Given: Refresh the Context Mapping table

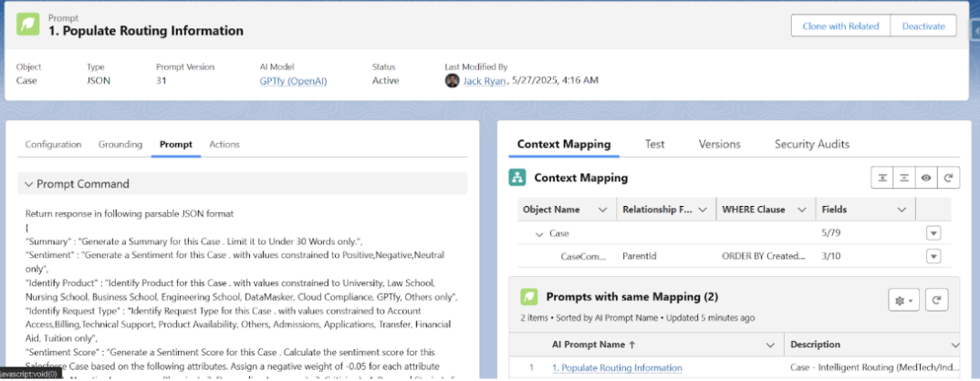Looking at the screenshot, I should (x=948, y=178).
